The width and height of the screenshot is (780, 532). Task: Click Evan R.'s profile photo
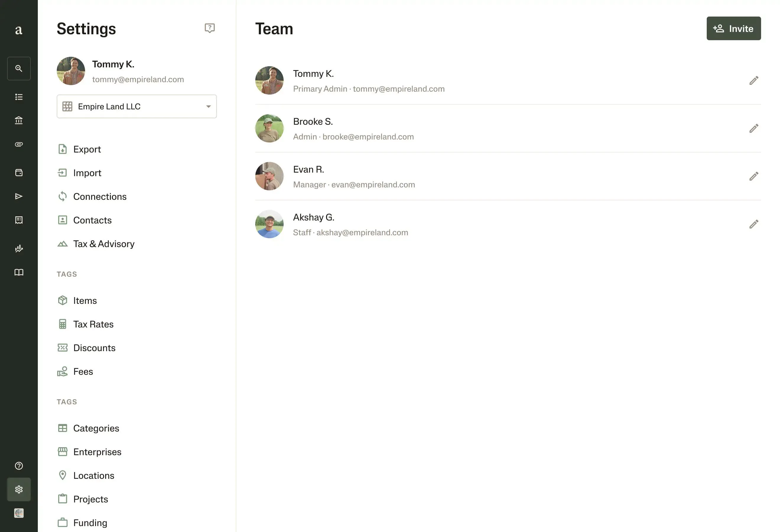[x=269, y=176]
